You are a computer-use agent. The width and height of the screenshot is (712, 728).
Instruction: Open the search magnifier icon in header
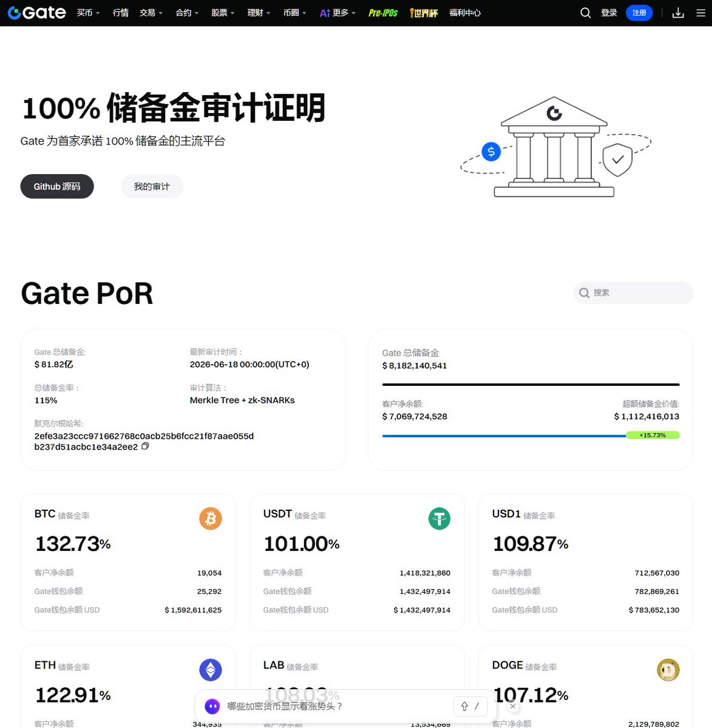coord(585,13)
